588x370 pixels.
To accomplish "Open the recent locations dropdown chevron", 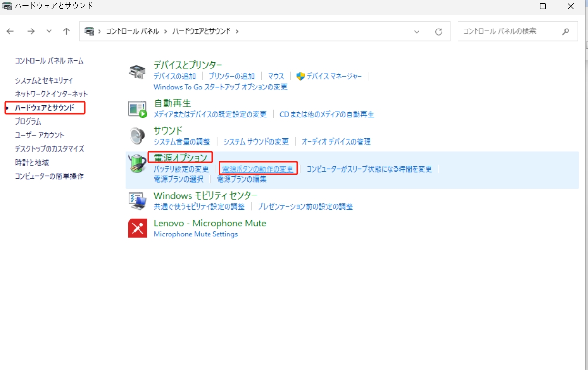I will pos(49,31).
